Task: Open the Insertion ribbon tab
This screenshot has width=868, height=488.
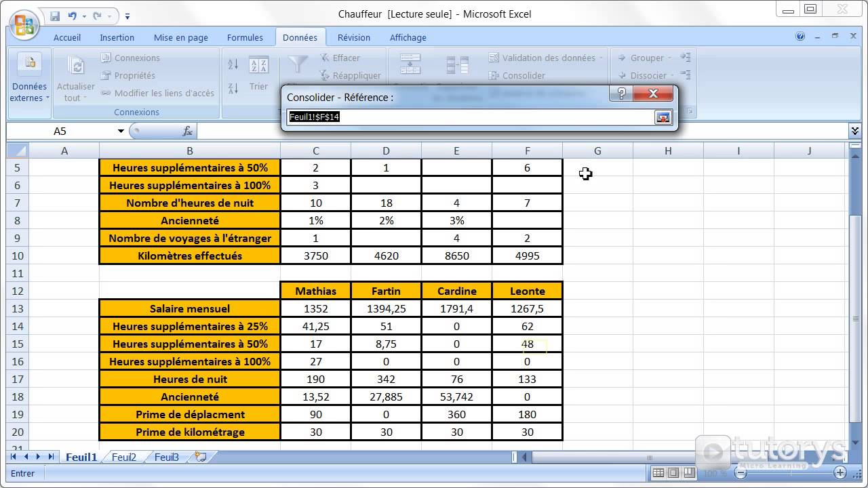Action: tap(117, 37)
